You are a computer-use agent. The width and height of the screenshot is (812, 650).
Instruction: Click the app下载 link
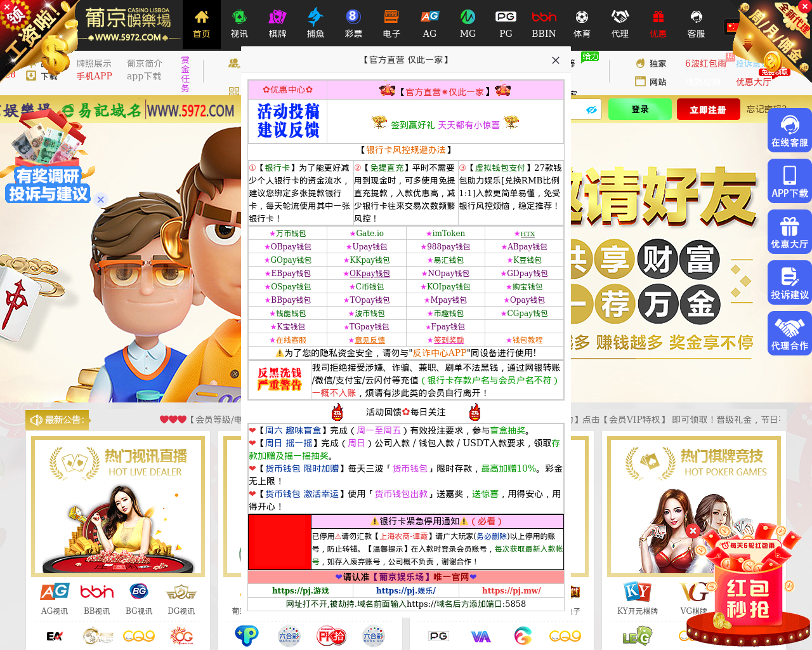click(144, 76)
